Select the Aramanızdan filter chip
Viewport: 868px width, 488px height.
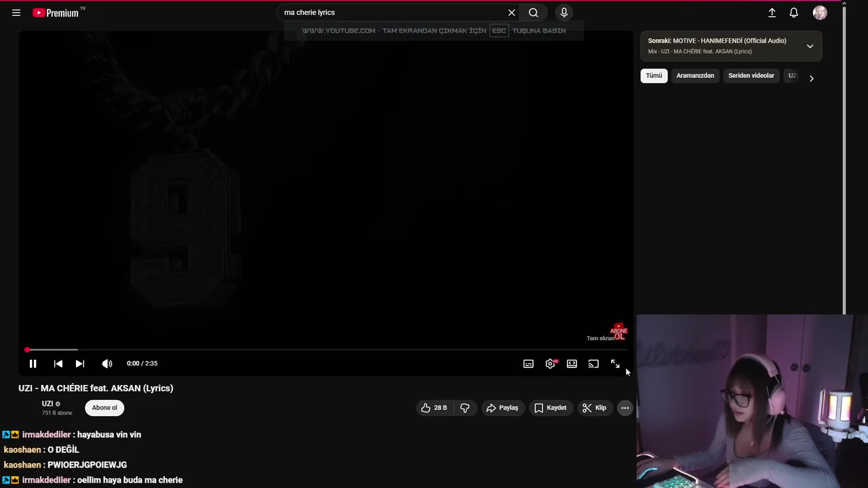click(x=695, y=76)
